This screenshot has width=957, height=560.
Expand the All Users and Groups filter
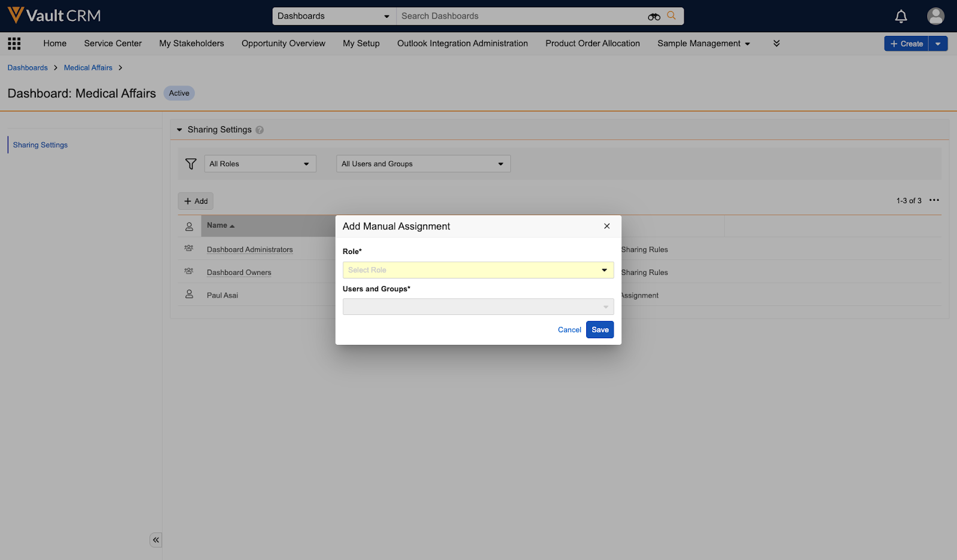[x=423, y=164]
